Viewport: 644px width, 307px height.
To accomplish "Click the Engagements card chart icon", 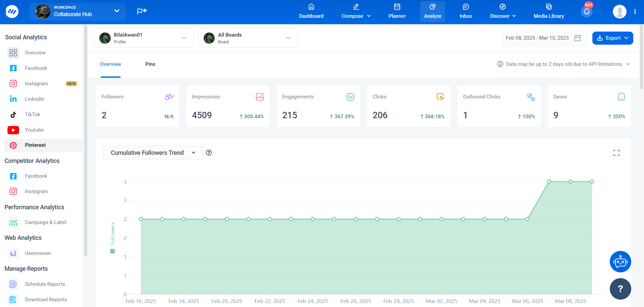I will tap(350, 97).
